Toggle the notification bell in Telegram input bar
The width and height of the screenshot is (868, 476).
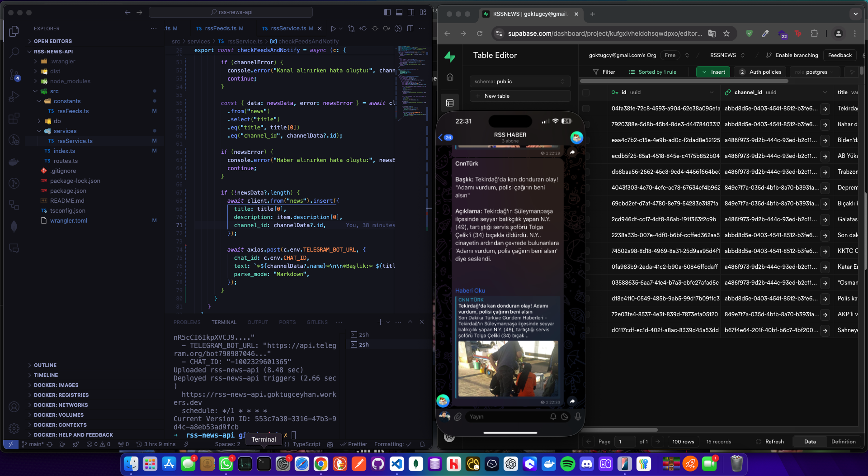coord(553,417)
